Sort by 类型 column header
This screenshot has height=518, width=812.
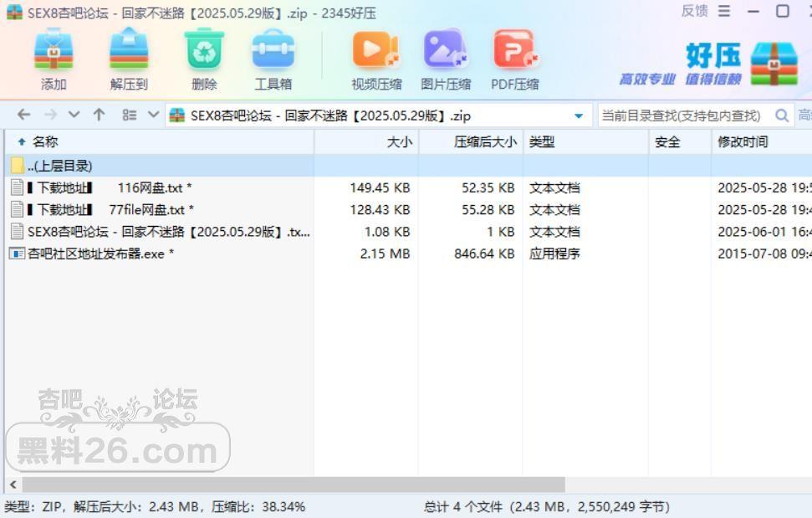[x=585, y=141]
